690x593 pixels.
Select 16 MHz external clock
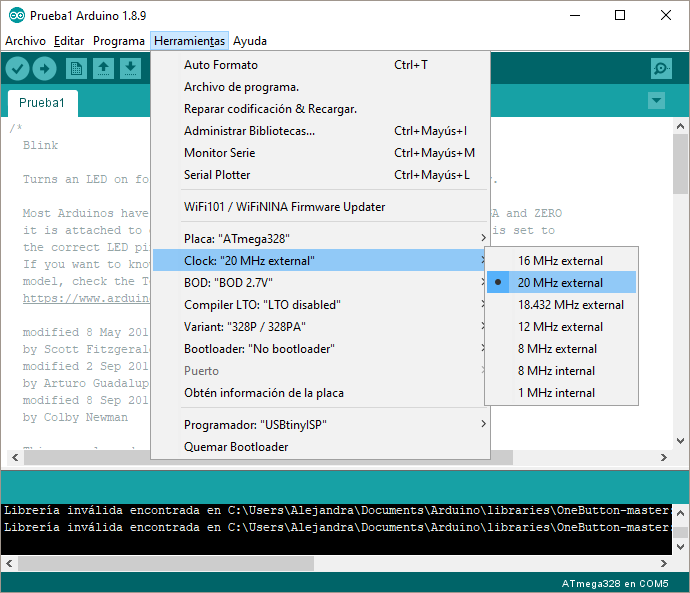point(562,260)
